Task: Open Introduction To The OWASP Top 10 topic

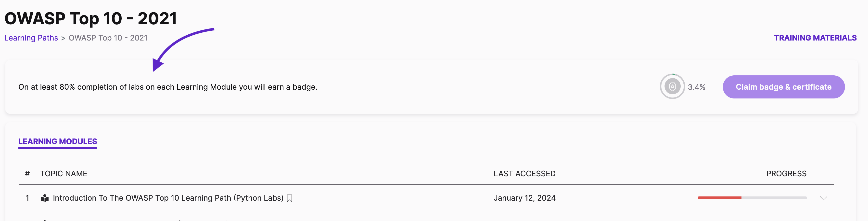Action: coord(168,198)
